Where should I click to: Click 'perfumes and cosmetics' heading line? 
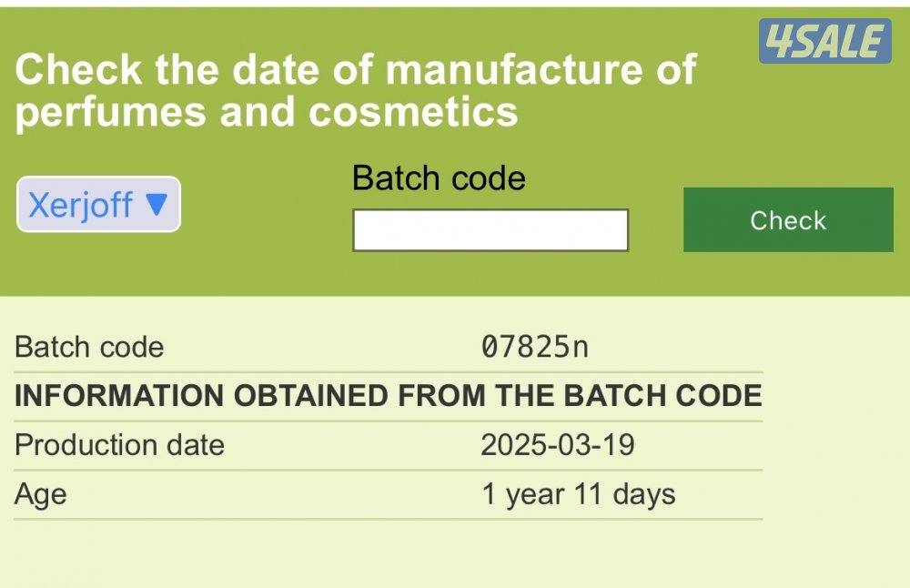(x=267, y=112)
